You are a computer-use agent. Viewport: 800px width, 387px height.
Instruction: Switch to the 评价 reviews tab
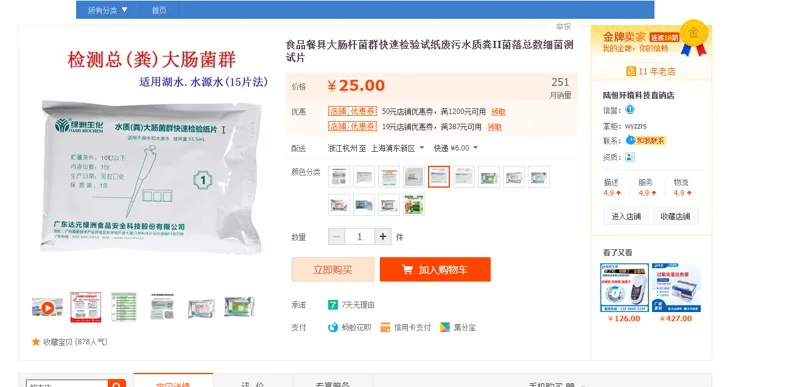click(253, 382)
